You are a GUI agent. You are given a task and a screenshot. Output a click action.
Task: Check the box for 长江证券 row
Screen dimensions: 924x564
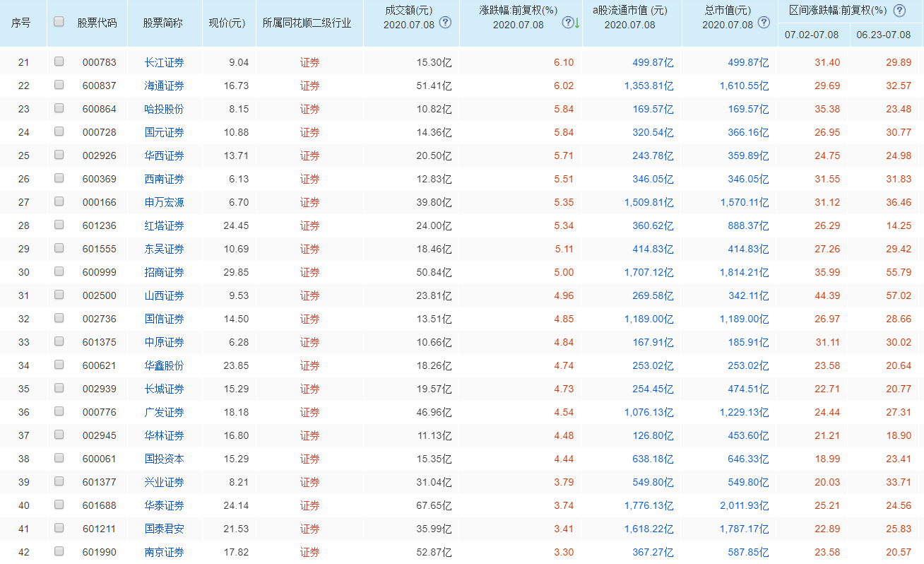(x=59, y=61)
